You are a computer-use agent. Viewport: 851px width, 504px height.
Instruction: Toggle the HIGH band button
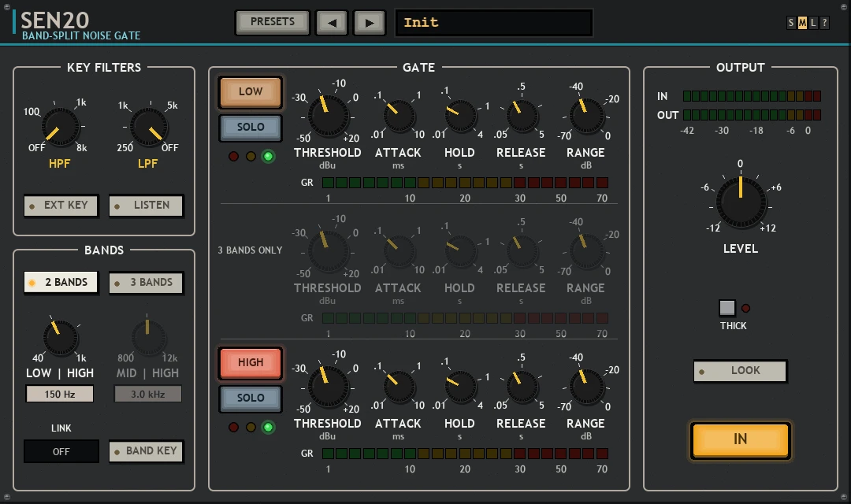251,362
